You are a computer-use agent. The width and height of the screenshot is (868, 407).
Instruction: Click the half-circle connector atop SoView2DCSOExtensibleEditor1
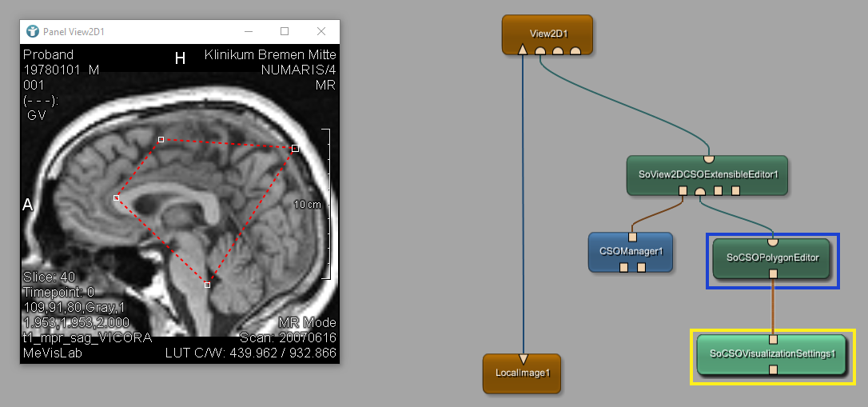point(708,158)
